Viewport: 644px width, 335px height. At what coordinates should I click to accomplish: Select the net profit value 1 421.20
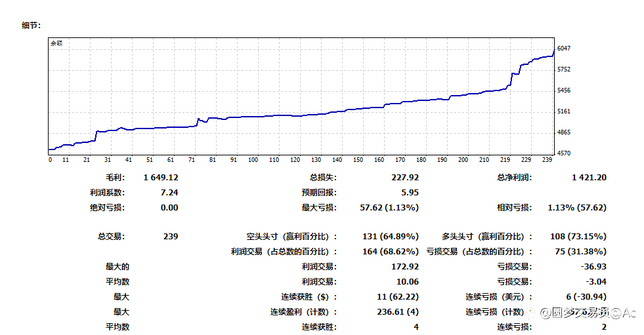tap(589, 178)
